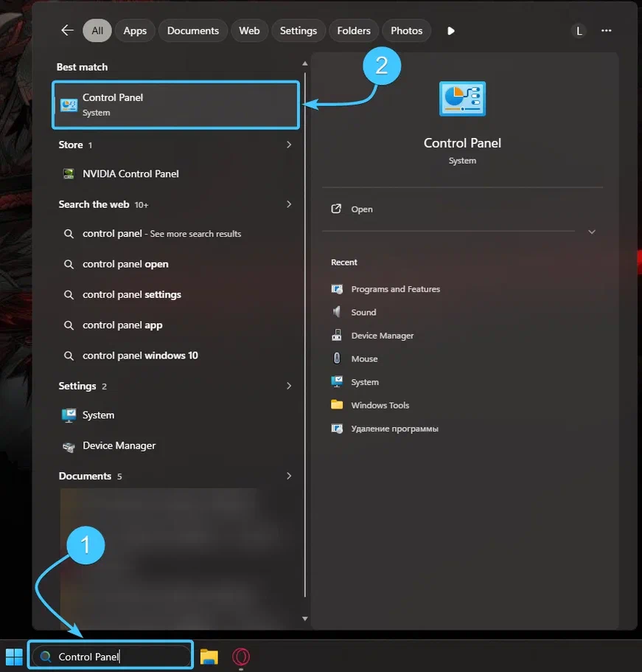Viewport: 642px width, 672px height.
Task: Go back with the left arrow icon
Action: click(x=67, y=30)
